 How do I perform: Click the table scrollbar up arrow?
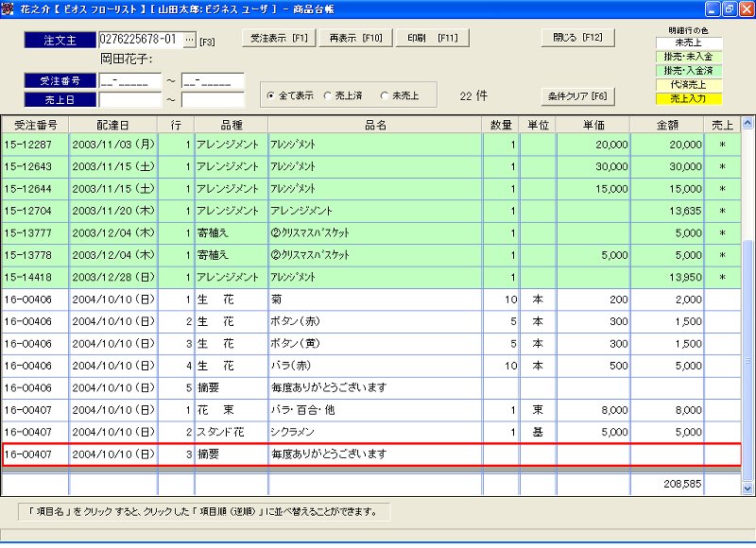pos(747,124)
